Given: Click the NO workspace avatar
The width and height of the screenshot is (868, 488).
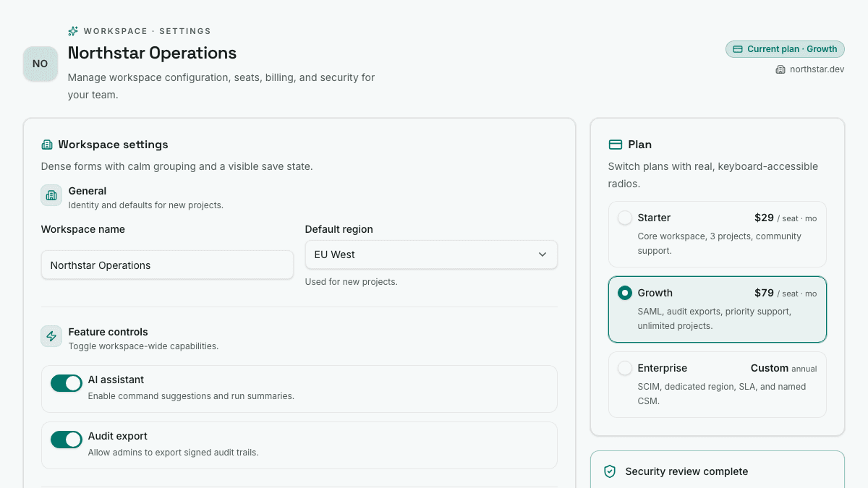Looking at the screenshot, I should pyautogui.click(x=41, y=64).
